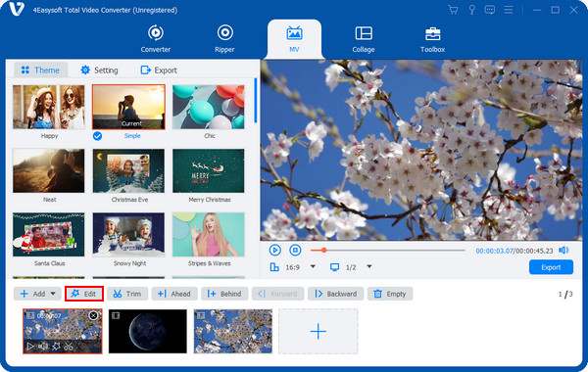The height and width of the screenshot is (372, 588).
Task: Click the theme list scrollbar
Action: tap(256, 101)
